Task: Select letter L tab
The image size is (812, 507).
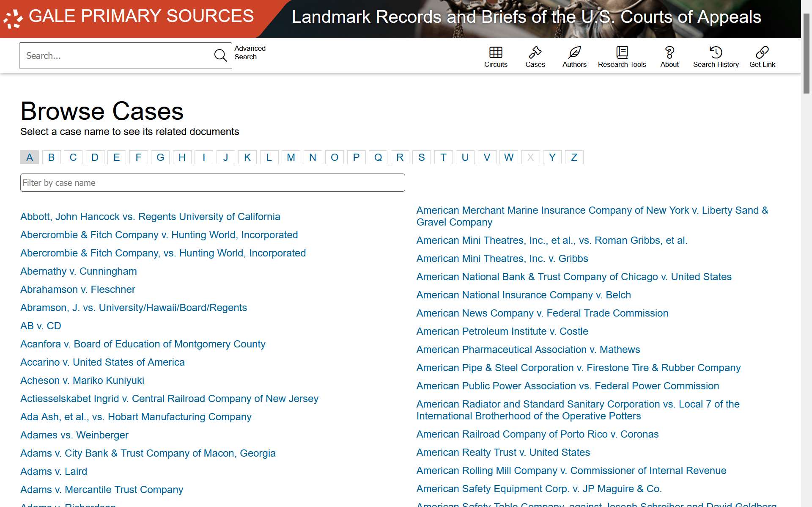Action: (x=269, y=157)
